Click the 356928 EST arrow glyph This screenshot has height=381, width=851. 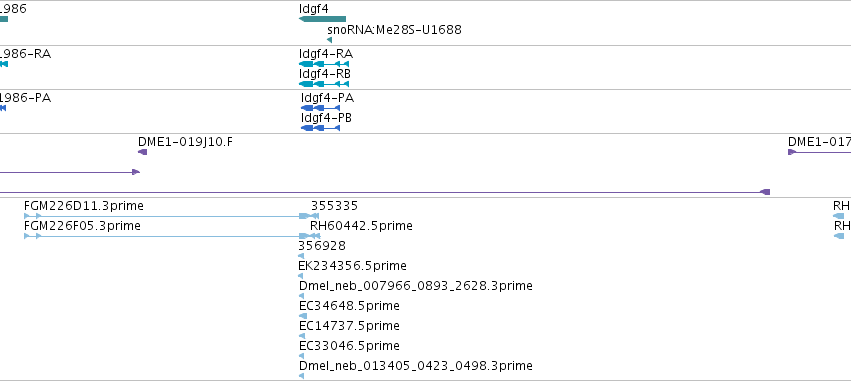click(x=301, y=256)
